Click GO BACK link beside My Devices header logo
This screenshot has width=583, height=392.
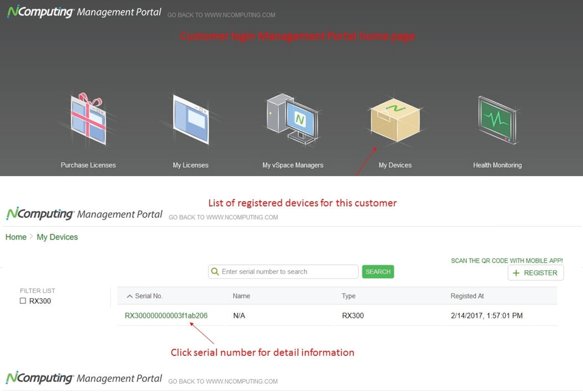tap(223, 217)
